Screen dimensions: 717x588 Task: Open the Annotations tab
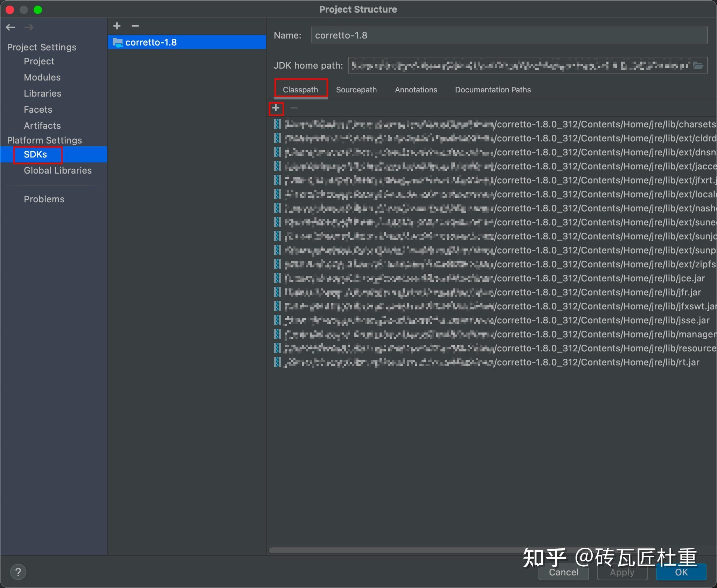click(416, 90)
